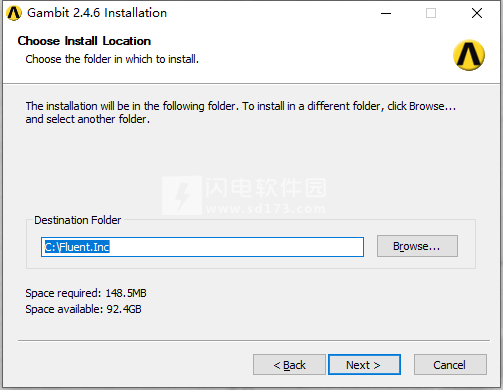The width and height of the screenshot is (503, 390).
Task: Open the Browse... folder dialog
Action: pos(417,246)
